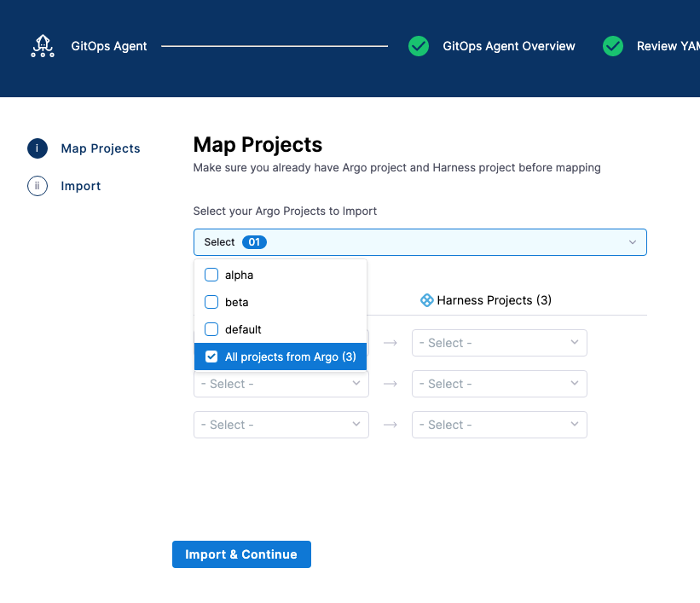Screen dimensions: 700x603
Task: Expand the third-row Argo project dropdown
Action: tap(281, 425)
